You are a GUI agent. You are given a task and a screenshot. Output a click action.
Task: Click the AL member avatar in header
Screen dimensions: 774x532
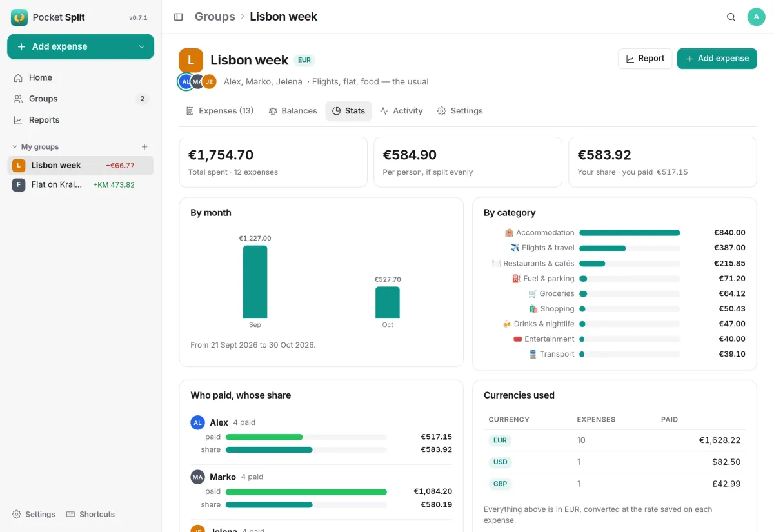point(185,82)
